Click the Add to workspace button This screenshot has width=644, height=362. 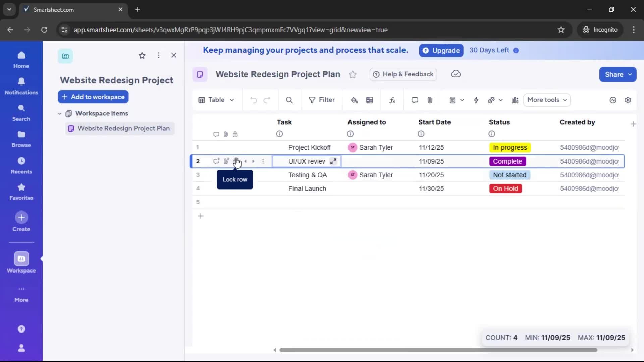93,97
